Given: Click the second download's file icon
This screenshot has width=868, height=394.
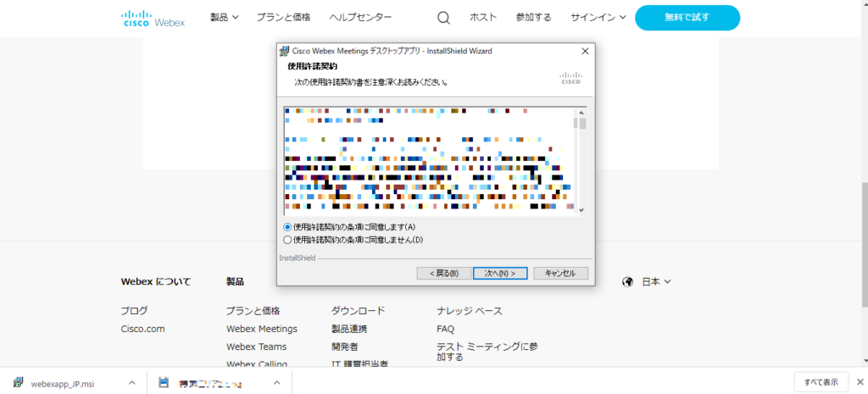Looking at the screenshot, I should (164, 382).
